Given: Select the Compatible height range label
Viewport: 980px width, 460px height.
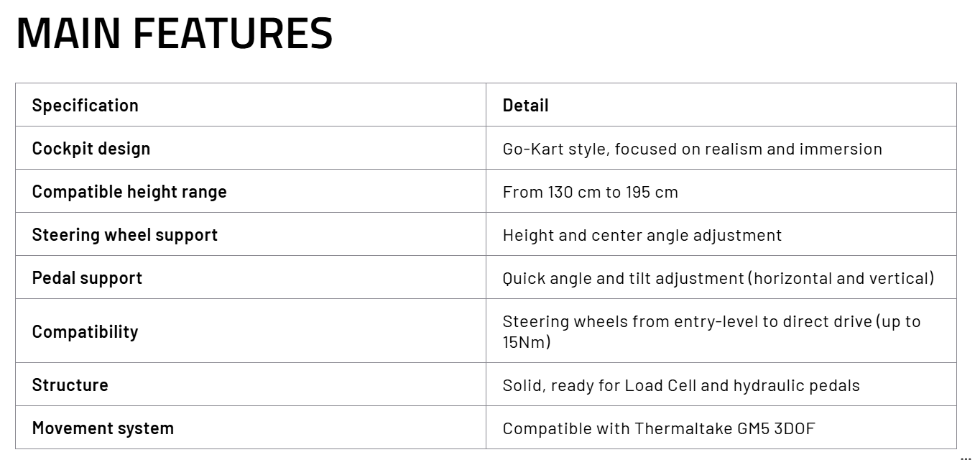Looking at the screenshot, I should tap(129, 192).
